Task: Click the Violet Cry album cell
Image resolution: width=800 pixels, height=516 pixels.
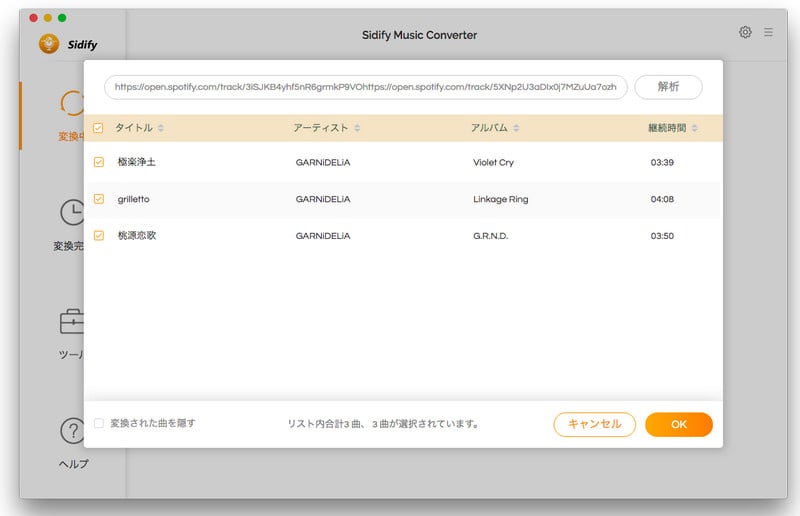Action: pyautogui.click(x=493, y=162)
